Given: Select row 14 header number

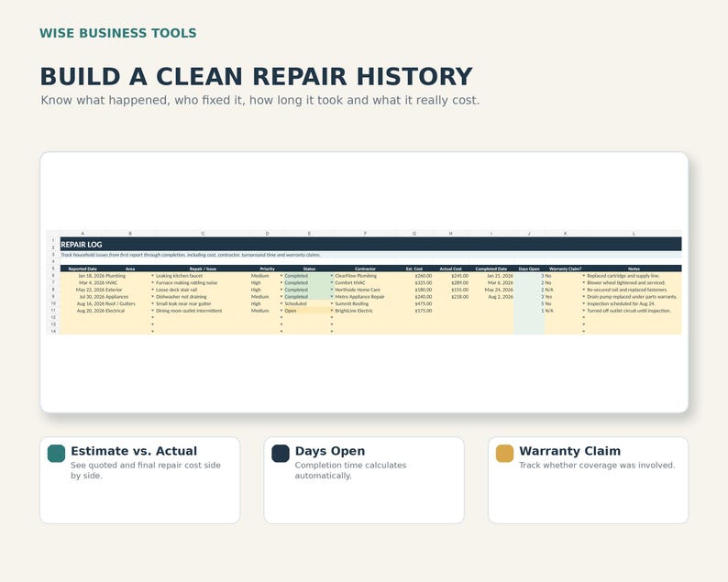Looking at the screenshot, I should (x=53, y=332).
